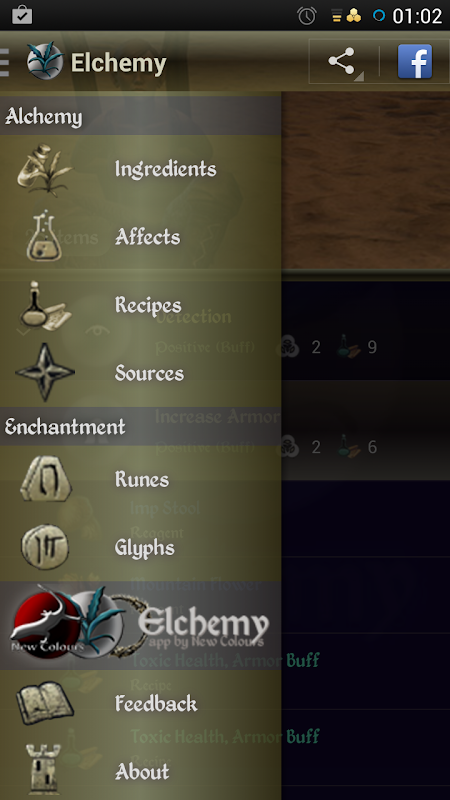The image size is (450, 800).
Task: Tap the Affects flask icon
Action: (44, 236)
